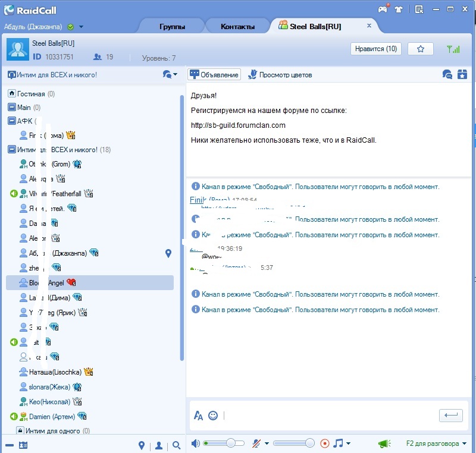This screenshot has width=476, height=453.
Task: Open forum link sb-guild.forumclan.com
Action: point(238,125)
